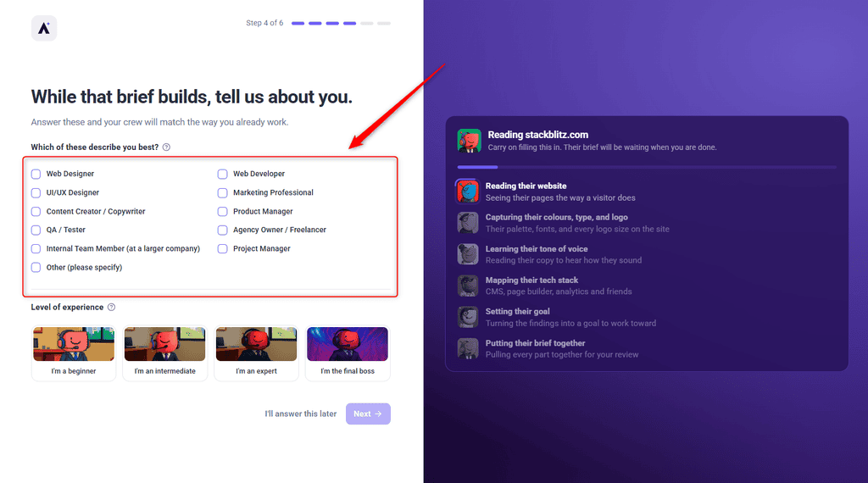This screenshot has width=868, height=483.
Task: Choose the 'I'm a beginner' card
Action: pyautogui.click(x=74, y=353)
